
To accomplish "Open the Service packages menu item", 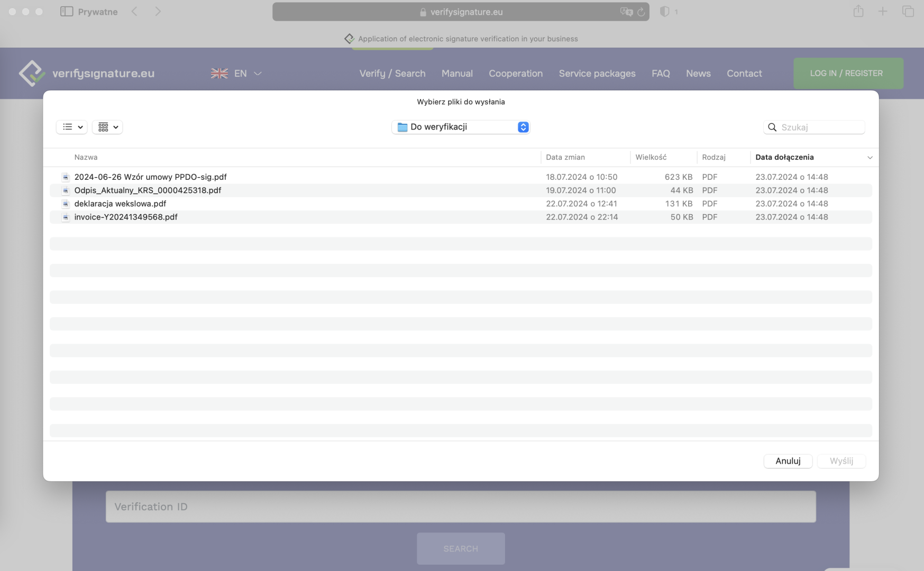I will (x=597, y=73).
